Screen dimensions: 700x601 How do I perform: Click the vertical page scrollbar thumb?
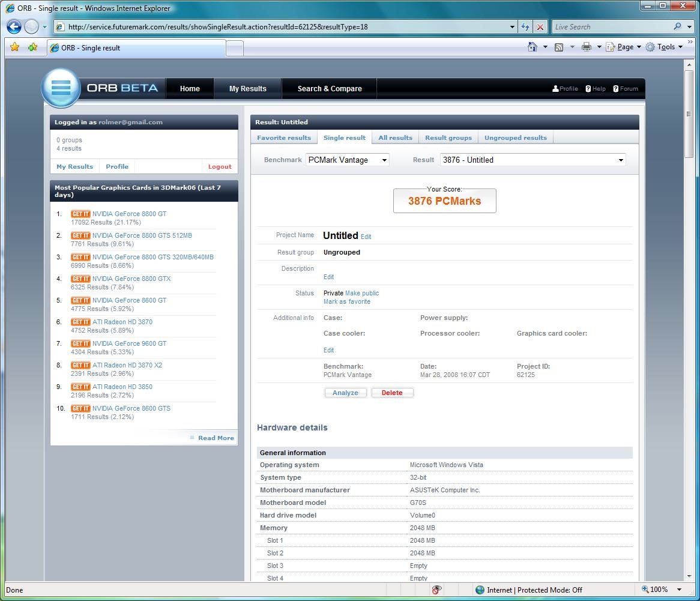(x=689, y=114)
